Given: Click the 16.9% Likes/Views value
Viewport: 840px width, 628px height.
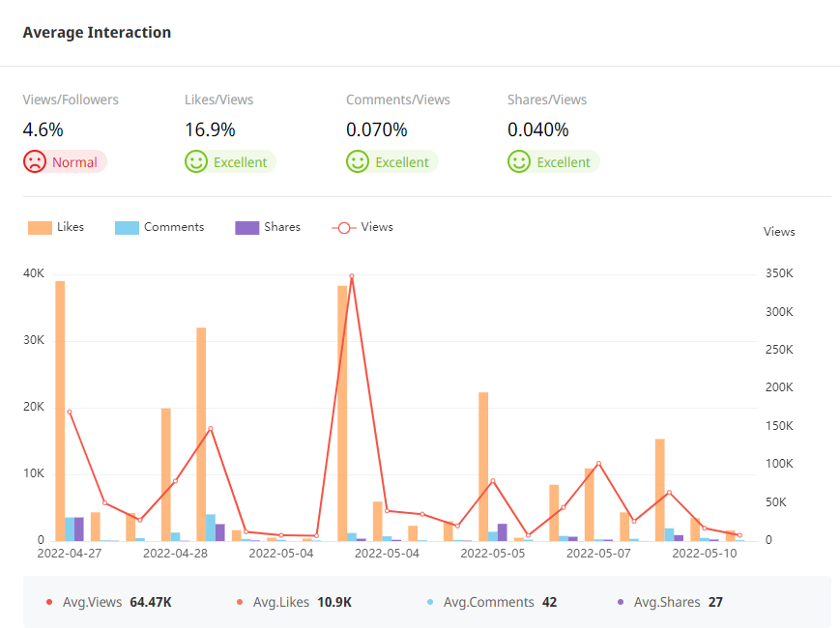Looking at the screenshot, I should click(210, 129).
